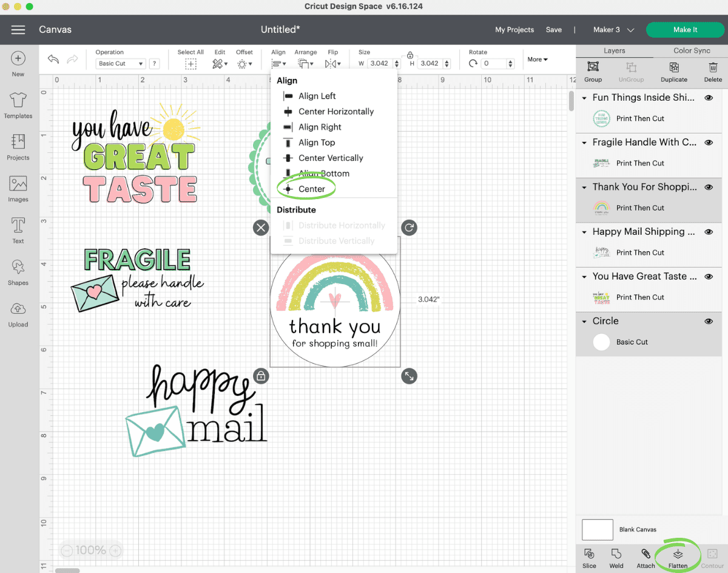This screenshot has width=728, height=573.
Task: Click the delete X handle on selection
Action: pos(261,228)
